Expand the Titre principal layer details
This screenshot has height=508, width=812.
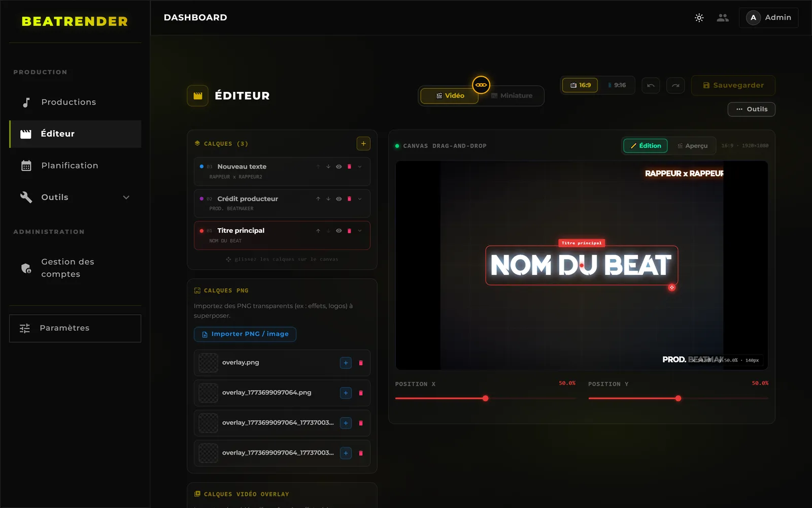360,231
